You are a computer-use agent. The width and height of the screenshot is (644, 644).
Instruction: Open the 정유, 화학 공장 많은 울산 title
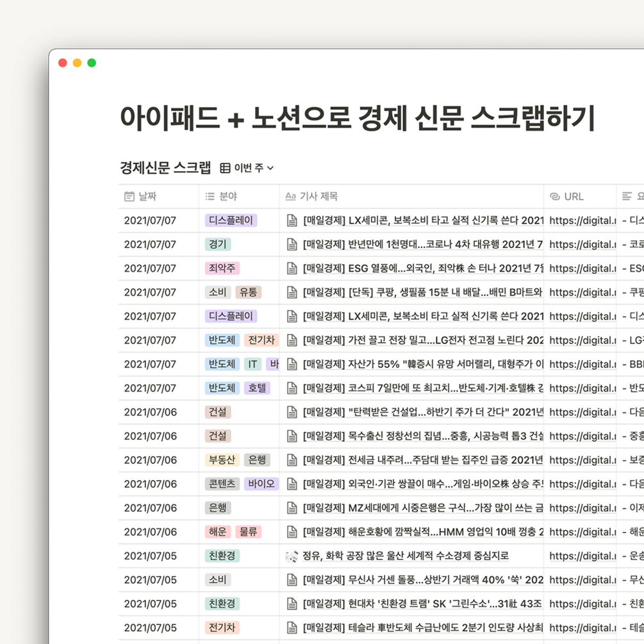406,556
